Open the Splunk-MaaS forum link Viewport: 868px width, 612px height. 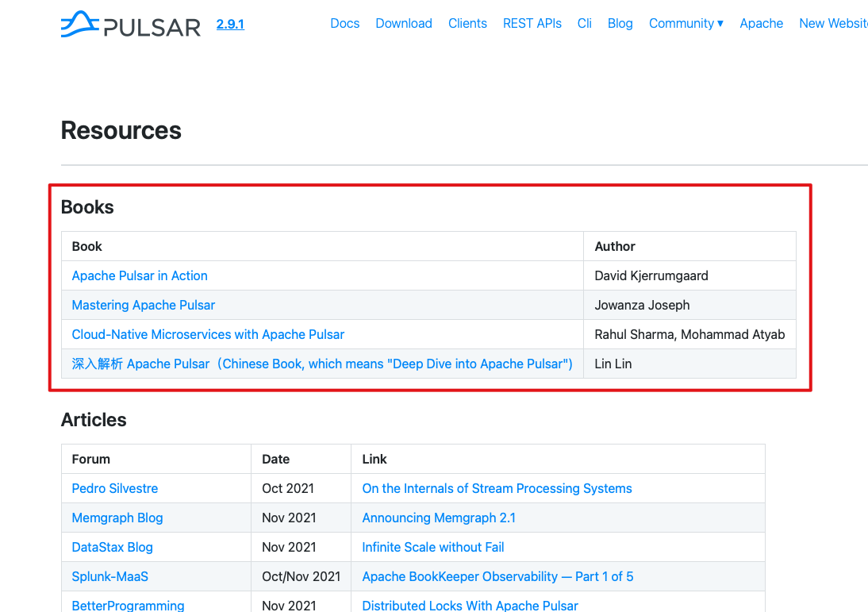click(x=110, y=576)
